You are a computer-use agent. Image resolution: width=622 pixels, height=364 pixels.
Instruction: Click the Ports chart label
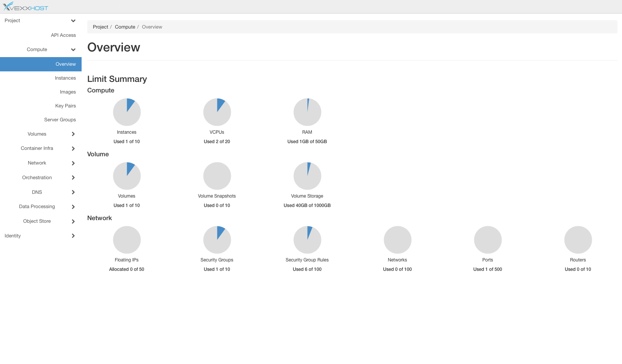click(488, 260)
